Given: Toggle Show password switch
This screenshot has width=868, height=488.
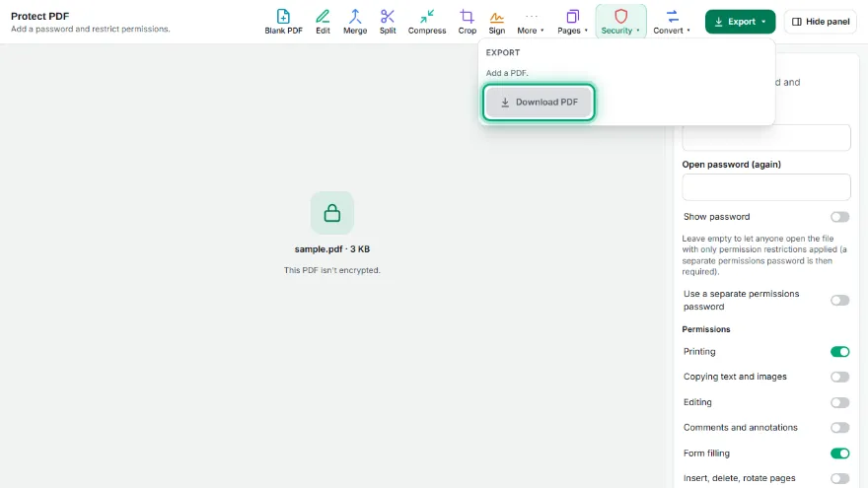Looking at the screenshot, I should click(839, 217).
